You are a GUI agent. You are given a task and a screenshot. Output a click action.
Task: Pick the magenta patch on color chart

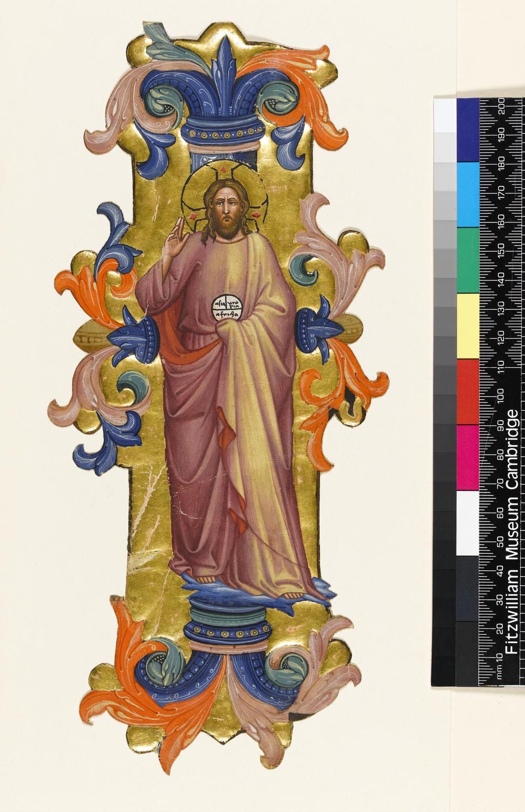(x=467, y=458)
